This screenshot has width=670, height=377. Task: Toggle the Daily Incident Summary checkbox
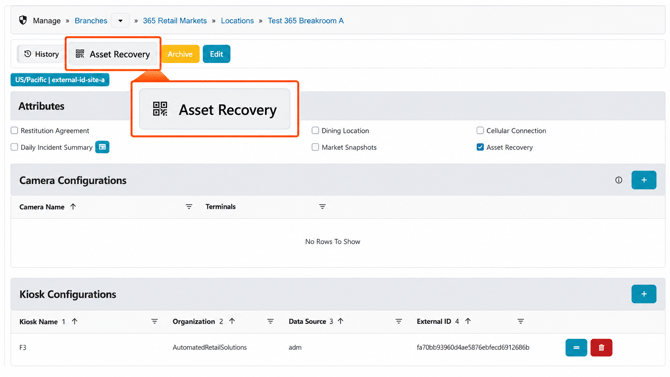pos(15,147)
